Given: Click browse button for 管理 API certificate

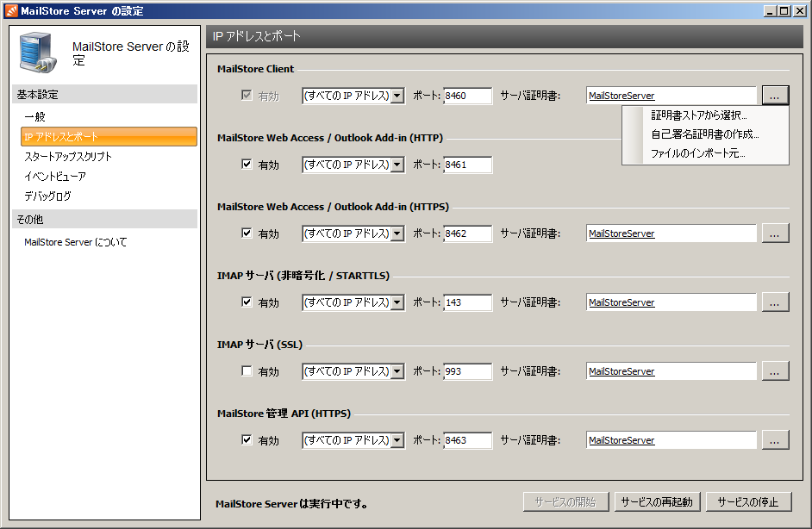Looking at the screenshot, I should pyautogui.click(x=775, y=440).
